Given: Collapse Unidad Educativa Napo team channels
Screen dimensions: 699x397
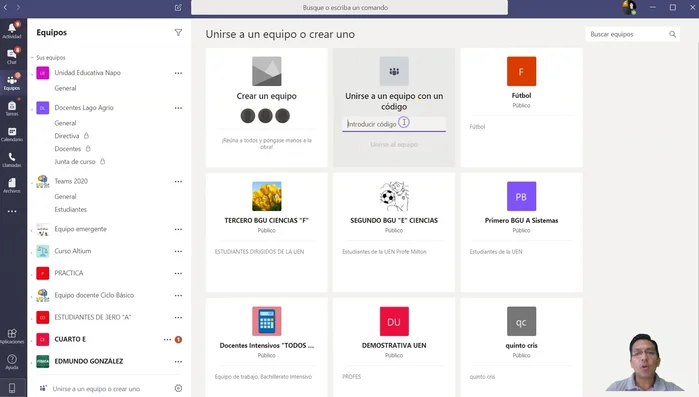Looking at the screenshot, I should click(x=32, y=73).
